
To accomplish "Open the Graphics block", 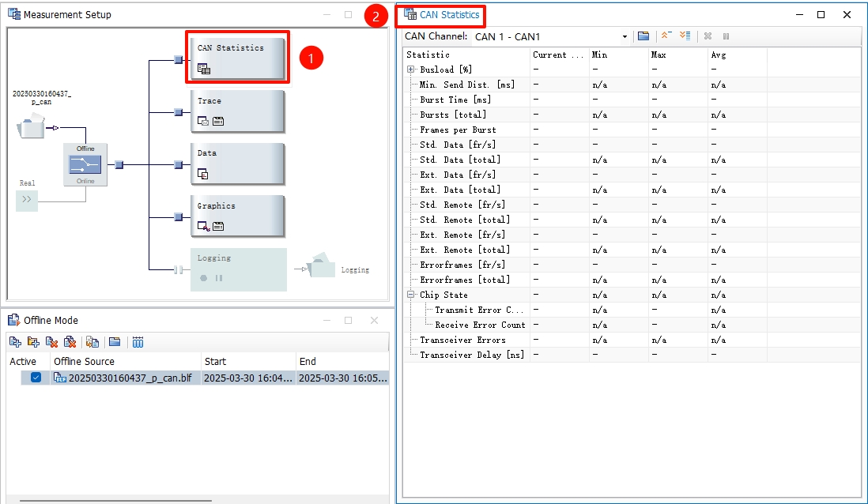I will (237, 216).
